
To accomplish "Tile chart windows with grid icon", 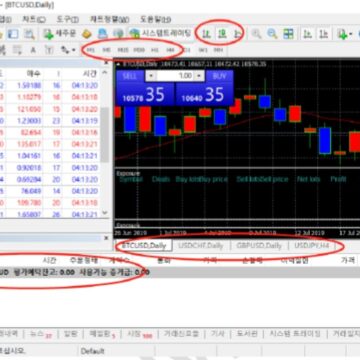I will click(x=288, y=34).
